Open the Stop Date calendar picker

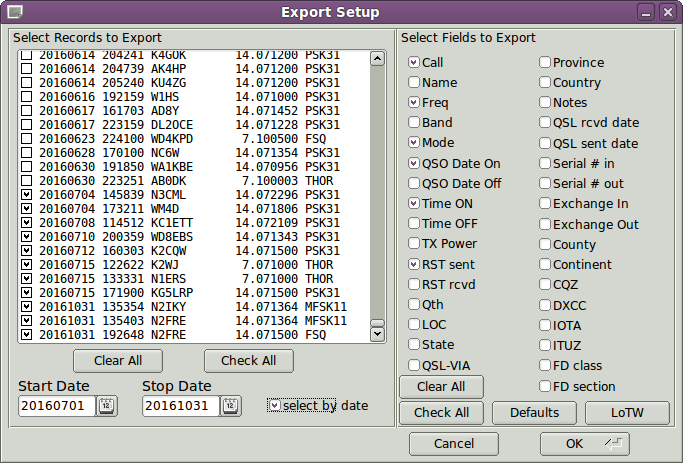[x=230, y=406]
